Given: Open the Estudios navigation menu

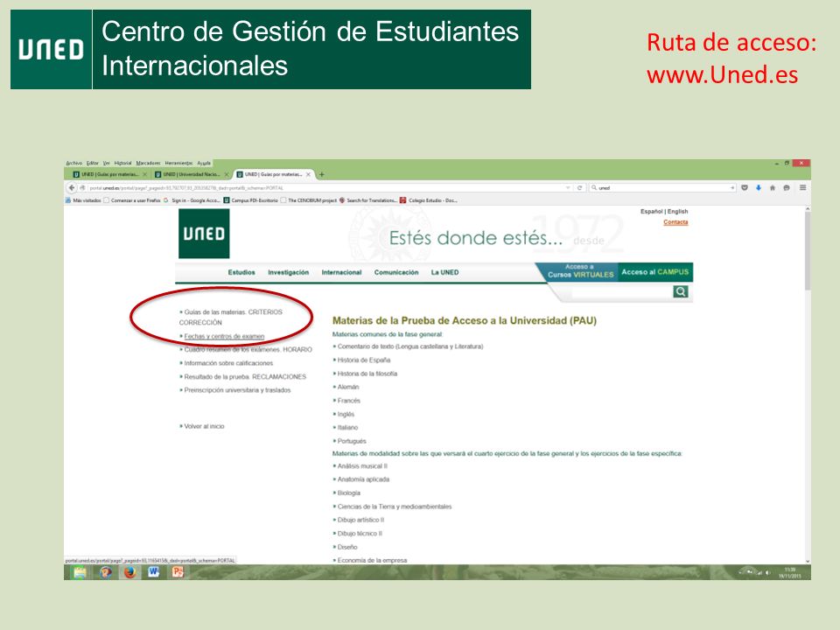Looking at the screenshot, I should click(241, 272).
